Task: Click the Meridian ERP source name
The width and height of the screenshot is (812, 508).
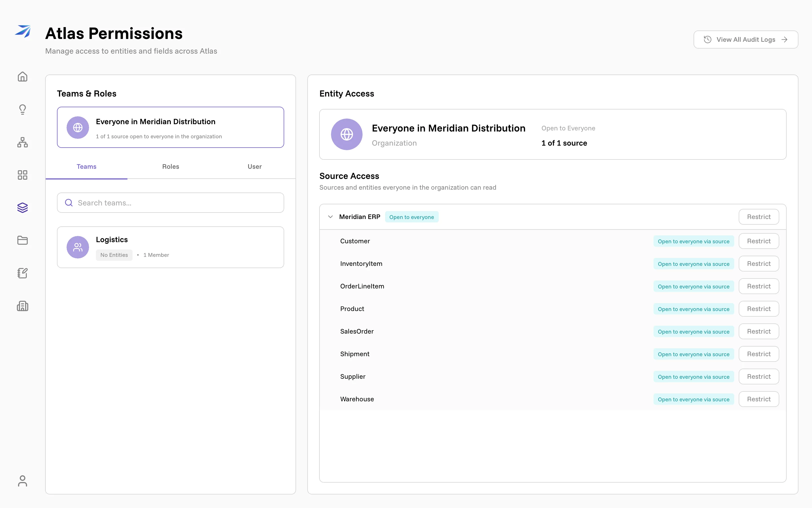Action: (360, 217)
